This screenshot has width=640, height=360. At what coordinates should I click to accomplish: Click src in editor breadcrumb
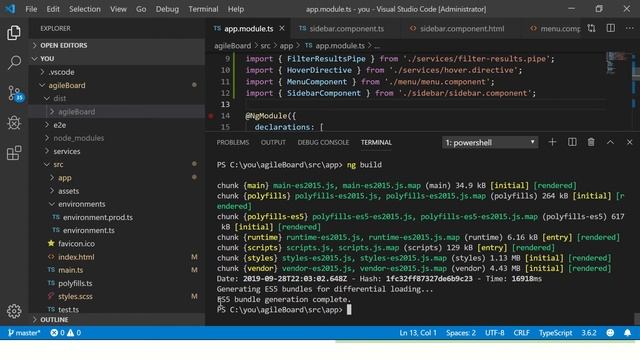coord(265,46)
